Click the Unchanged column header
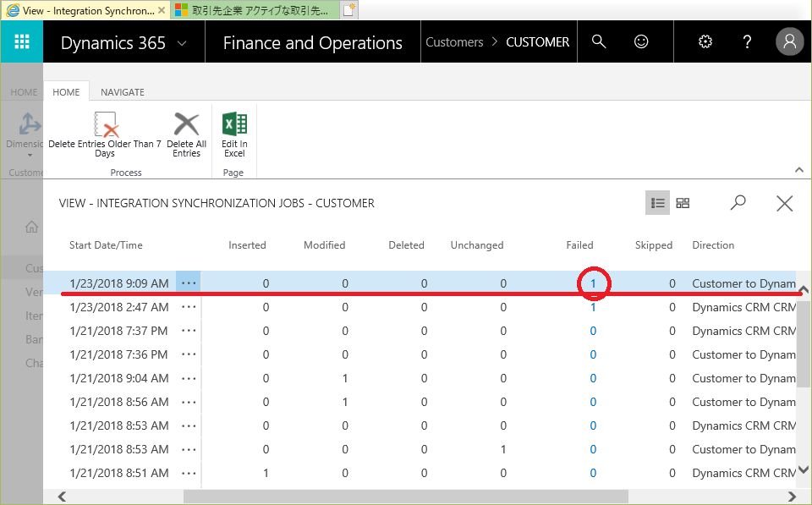Viewport: 812px width, 505px height. [x=477, y=245]
